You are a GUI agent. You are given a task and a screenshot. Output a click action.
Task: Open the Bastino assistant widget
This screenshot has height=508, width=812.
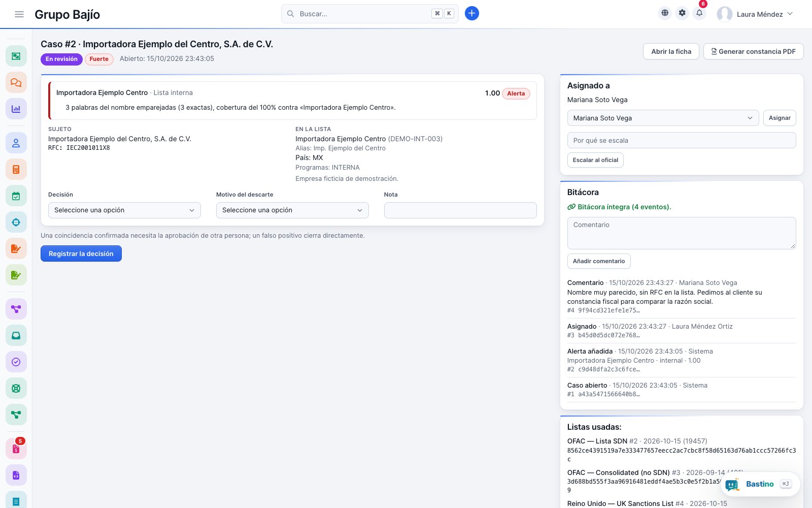(x=760, y=484)
